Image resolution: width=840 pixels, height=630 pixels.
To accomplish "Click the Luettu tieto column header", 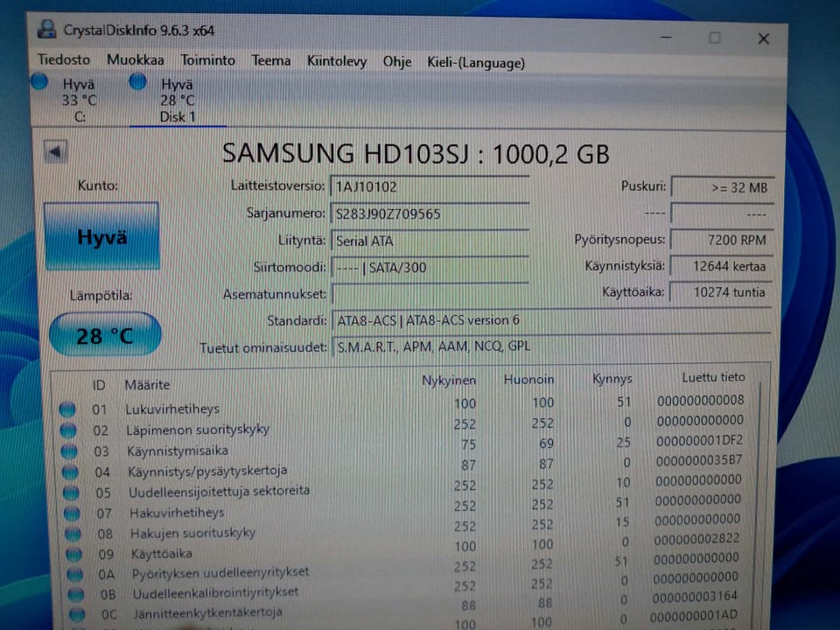I will click(713, 377).
